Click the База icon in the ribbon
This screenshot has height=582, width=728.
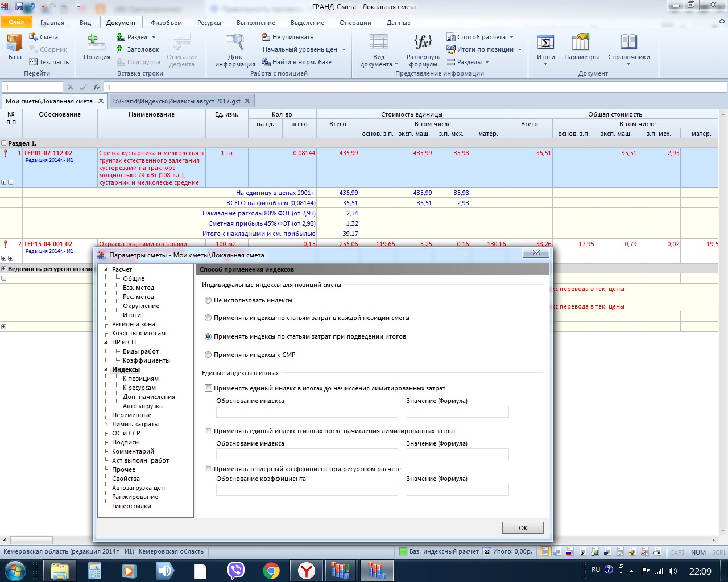(15, 47)
